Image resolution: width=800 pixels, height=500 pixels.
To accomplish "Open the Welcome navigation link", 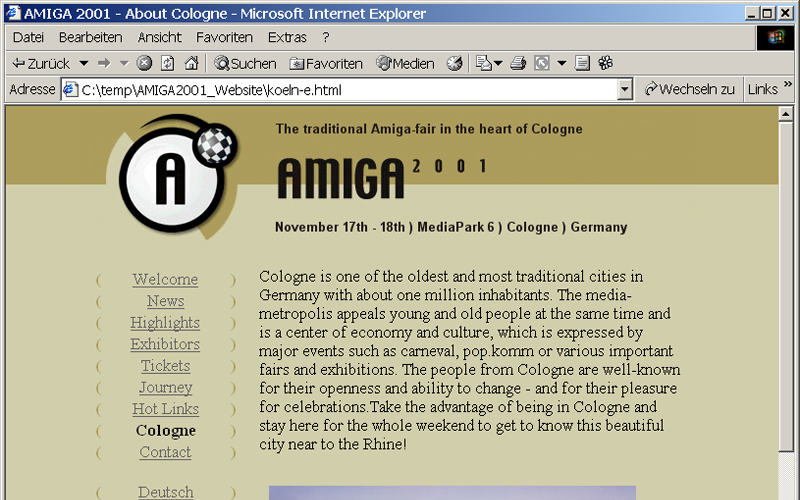I will (165, 280).
